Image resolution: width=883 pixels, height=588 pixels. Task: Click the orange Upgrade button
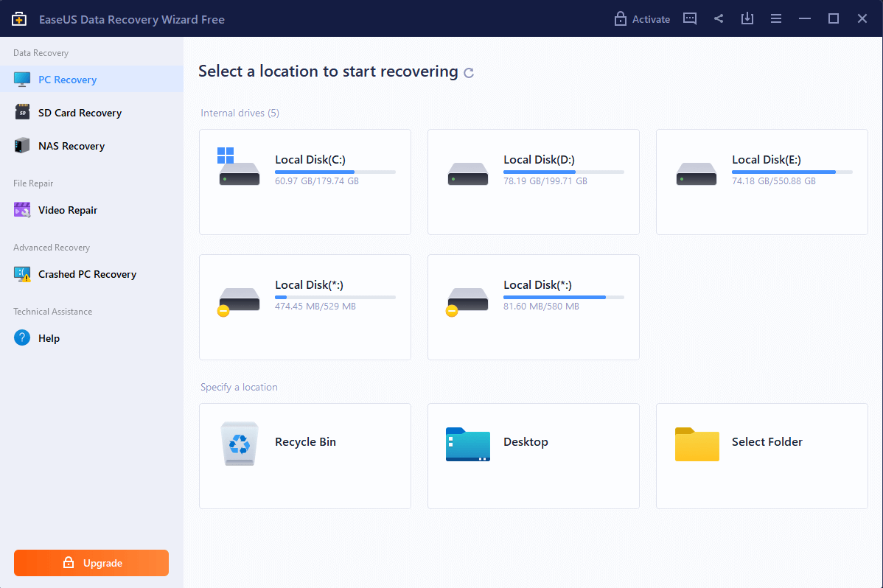91,563
